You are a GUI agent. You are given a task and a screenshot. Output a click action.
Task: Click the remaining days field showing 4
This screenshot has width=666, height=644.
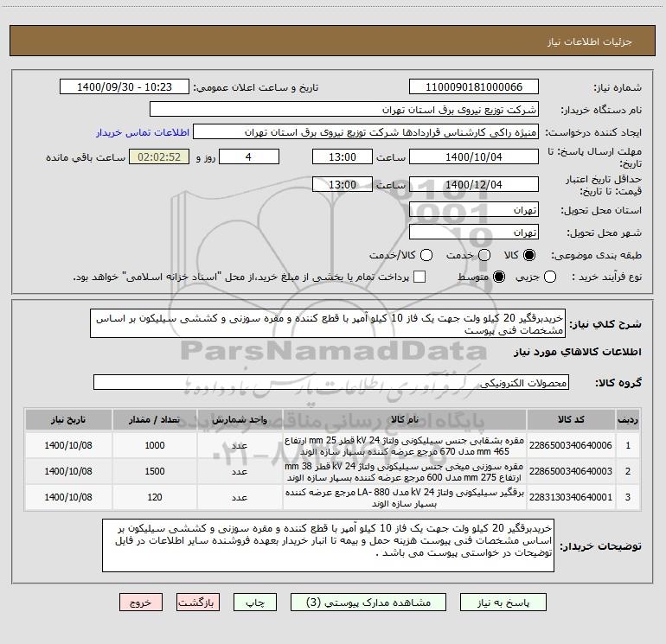249,156
